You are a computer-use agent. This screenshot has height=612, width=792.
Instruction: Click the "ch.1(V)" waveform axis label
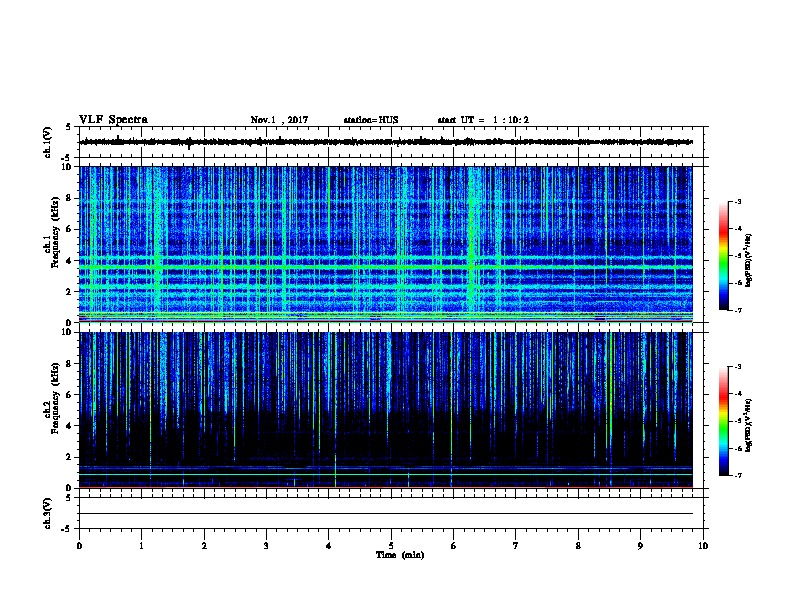48,142
